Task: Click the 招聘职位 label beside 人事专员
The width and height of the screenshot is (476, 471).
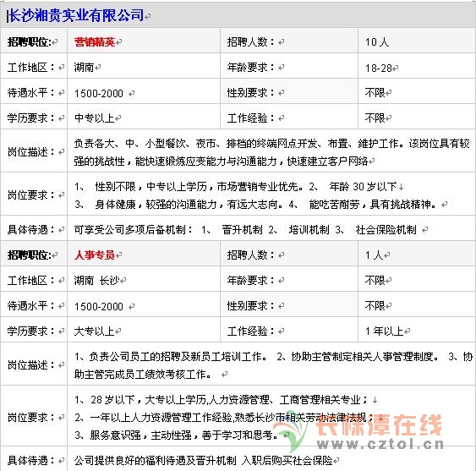Action: point(30,255)
